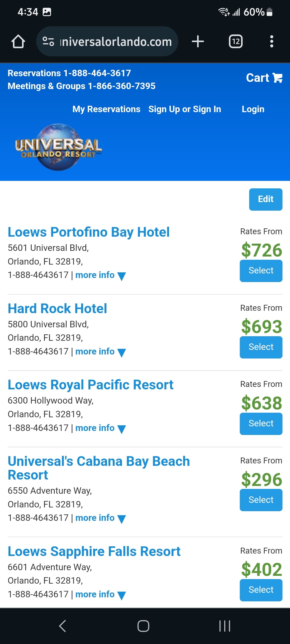Expand more info for Cabana Bay Beach Resort
290x644 pixels.
click(x=101, y=518)
